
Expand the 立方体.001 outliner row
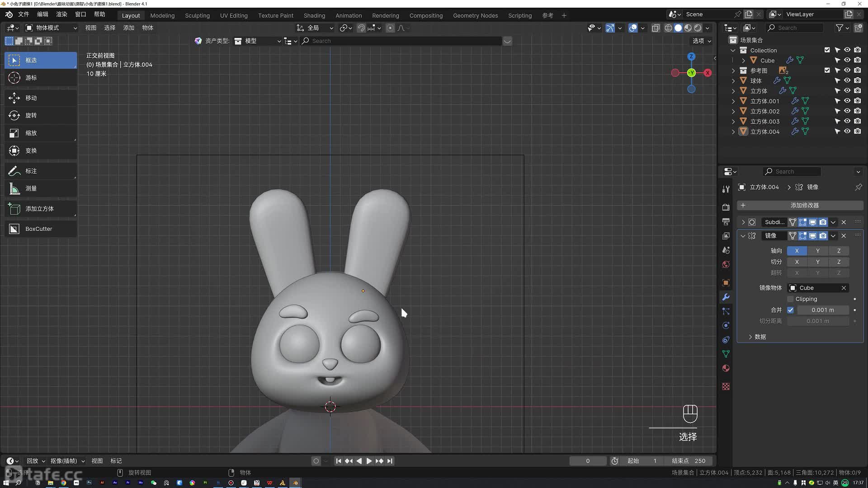[733, 101]
